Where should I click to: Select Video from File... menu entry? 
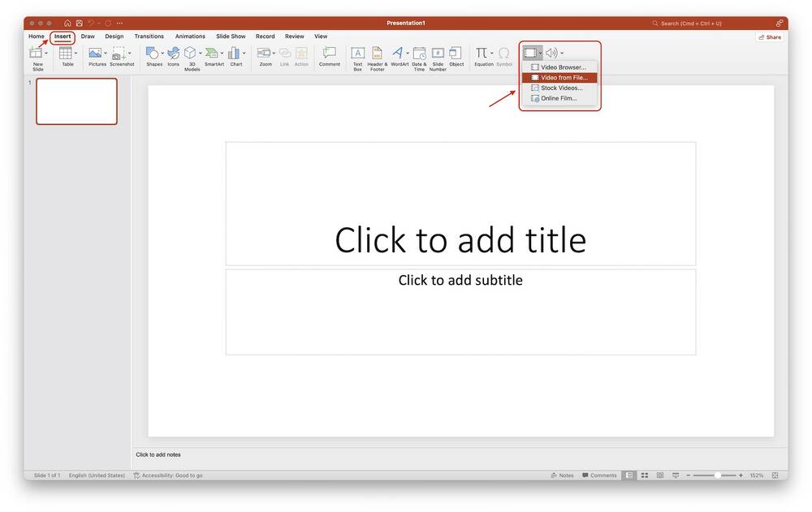click(x=559, y=78)
